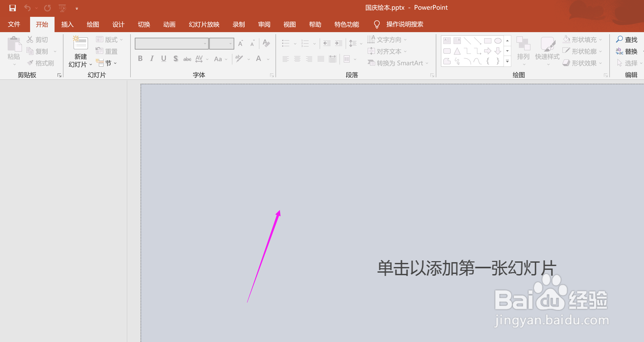Open the Insert (插入) tab

(67, 24)
